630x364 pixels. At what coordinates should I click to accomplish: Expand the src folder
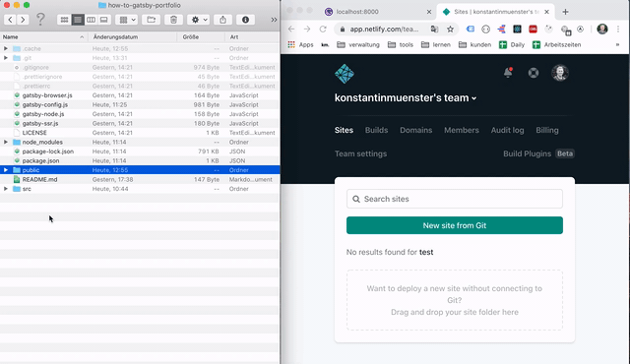point(6,189)
